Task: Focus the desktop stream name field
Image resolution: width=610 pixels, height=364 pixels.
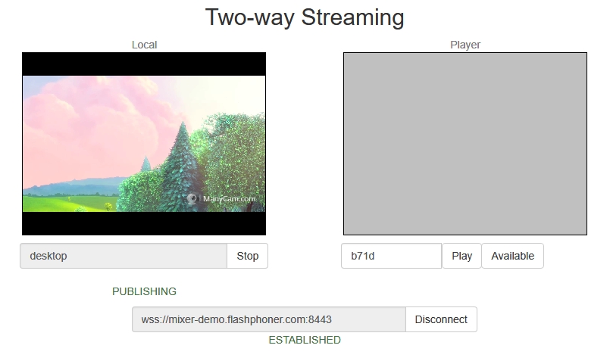Action: tap(124, 256)
